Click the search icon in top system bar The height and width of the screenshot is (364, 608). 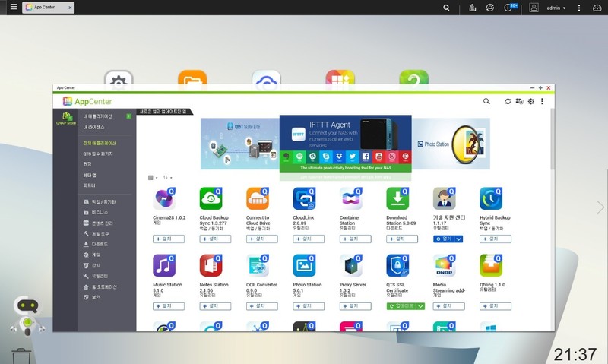(x=446, y=8)
